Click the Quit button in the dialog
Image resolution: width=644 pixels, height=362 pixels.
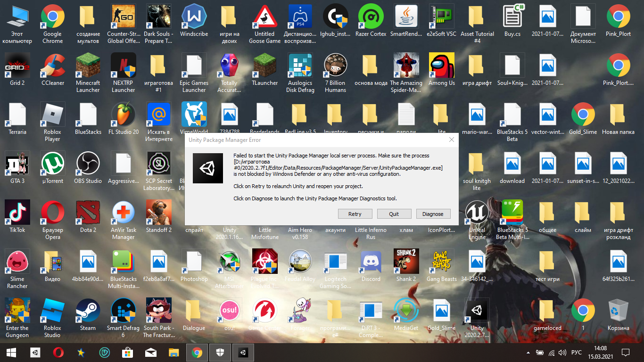394,214
